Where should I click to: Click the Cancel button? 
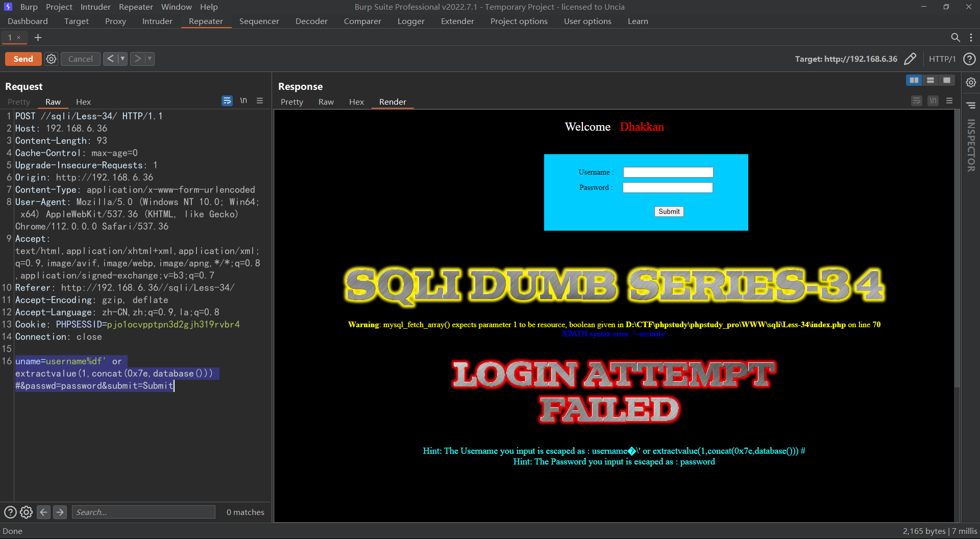[x=80, y=59]
